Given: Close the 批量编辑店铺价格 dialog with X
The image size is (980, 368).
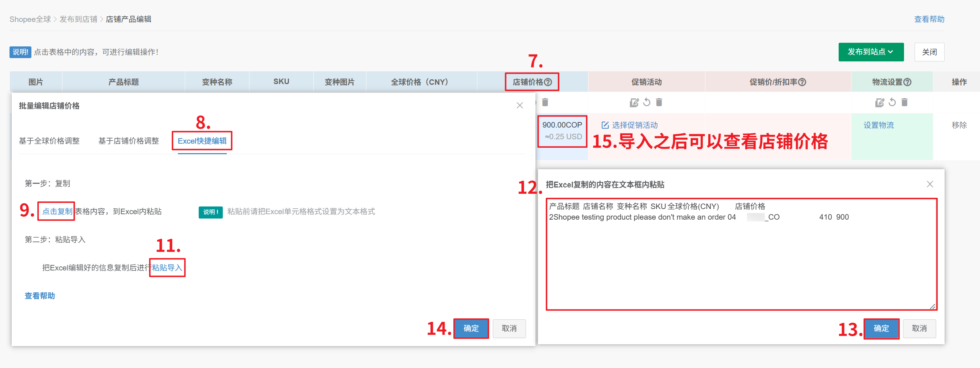Looking at the screenshot, I should [520, 105].
